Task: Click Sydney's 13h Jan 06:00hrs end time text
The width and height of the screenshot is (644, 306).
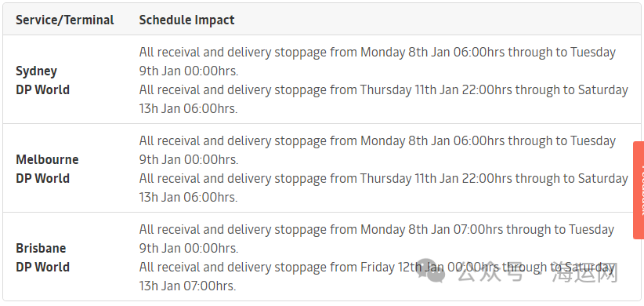Action: tap(188, 109)
